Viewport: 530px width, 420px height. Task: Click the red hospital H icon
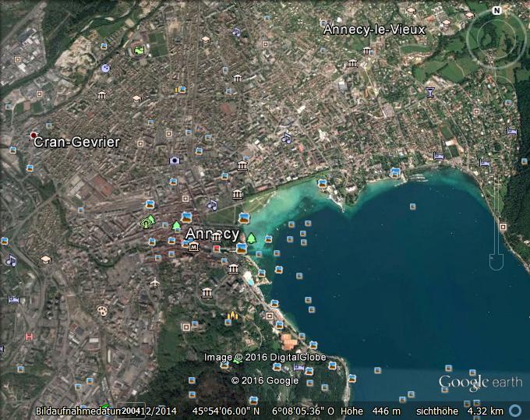point(30,337)
